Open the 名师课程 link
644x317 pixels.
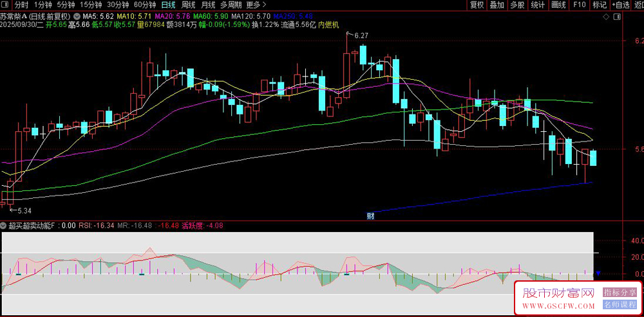618,304
